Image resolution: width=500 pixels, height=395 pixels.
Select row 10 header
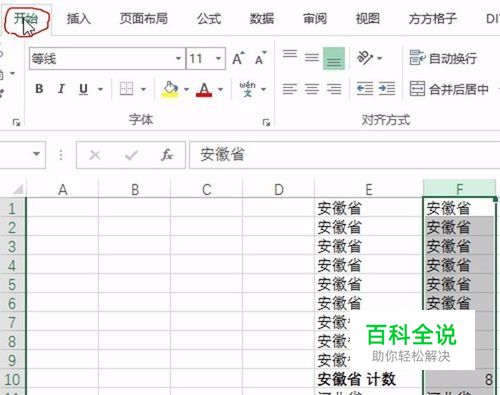click(x=12, y=379)
